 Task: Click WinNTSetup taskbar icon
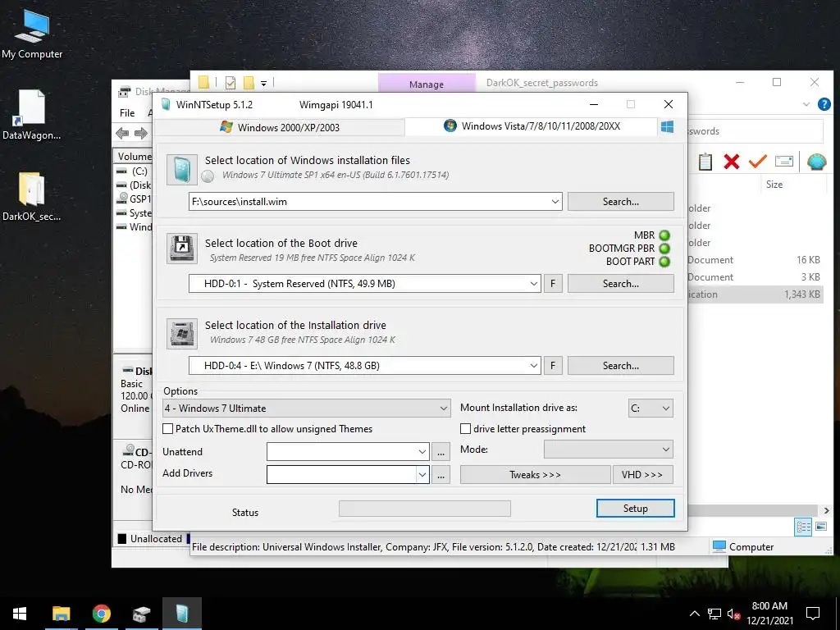coord(182,614)
